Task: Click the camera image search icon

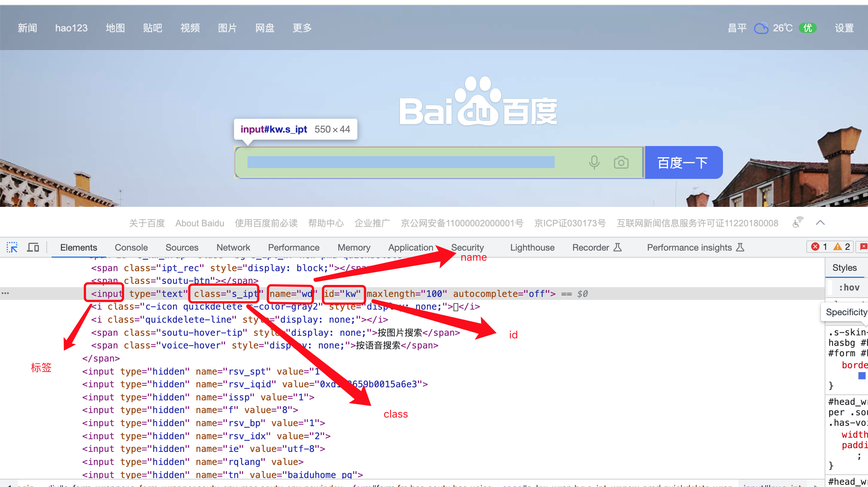Action: pos(621,162)
